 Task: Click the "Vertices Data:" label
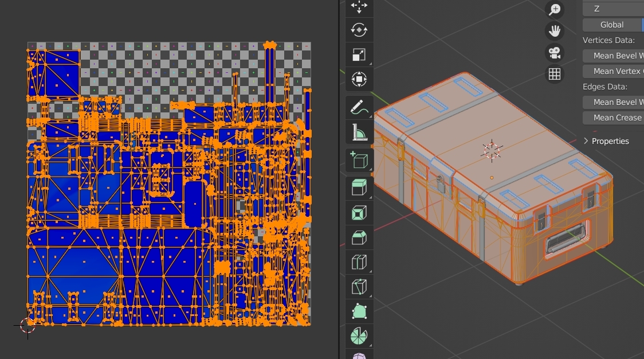pos(608,40)
